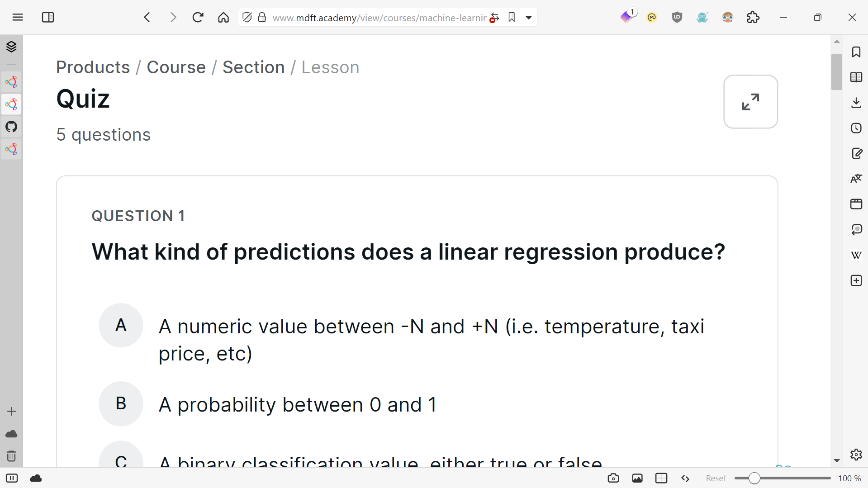Adjust the page zoom slider
The width and height of the screenshot is (868, 488).
click(x=754, y=478)
